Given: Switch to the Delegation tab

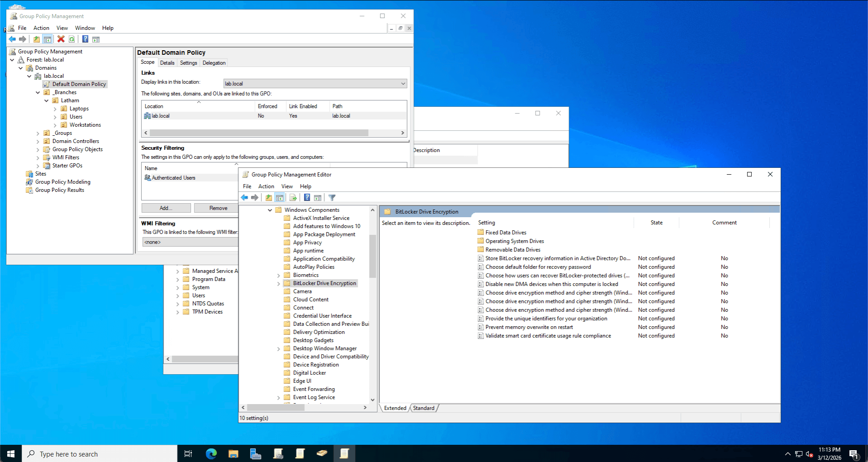Looking at the screenshot, I should point(214,63).
